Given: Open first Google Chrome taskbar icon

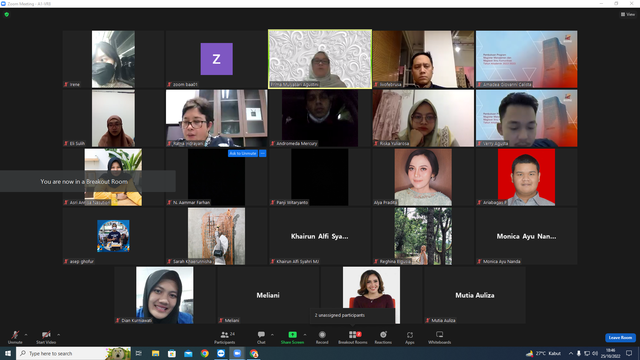Looking at the screenshot, I should click(204, 353).
